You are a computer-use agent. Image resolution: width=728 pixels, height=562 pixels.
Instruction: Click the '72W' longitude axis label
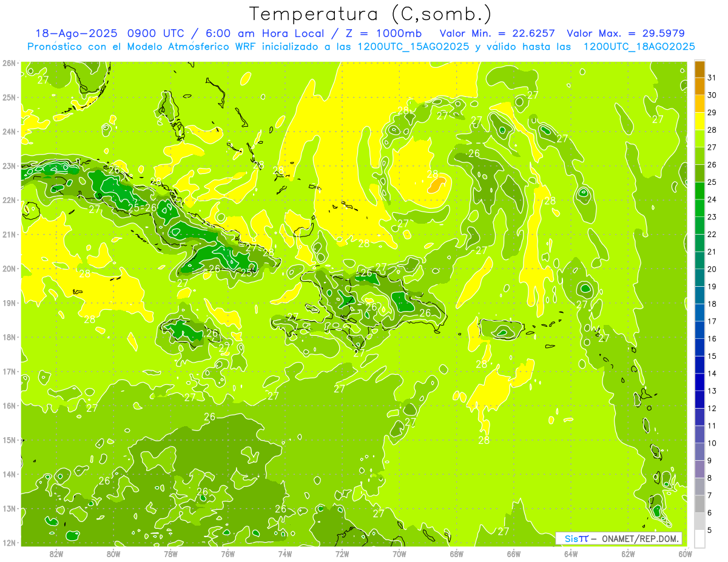tap(342, 554)
